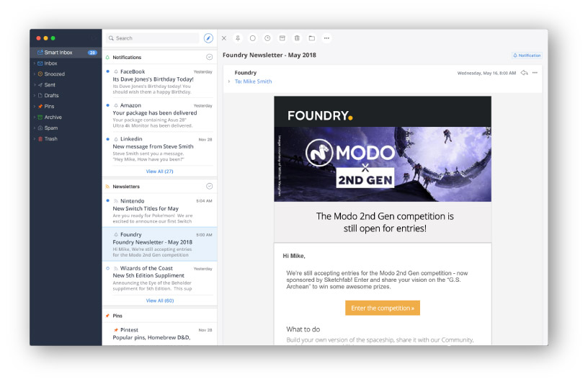Click View All (60) newsletters link
Screen dimensions: 588x382
tap(160, 301)
